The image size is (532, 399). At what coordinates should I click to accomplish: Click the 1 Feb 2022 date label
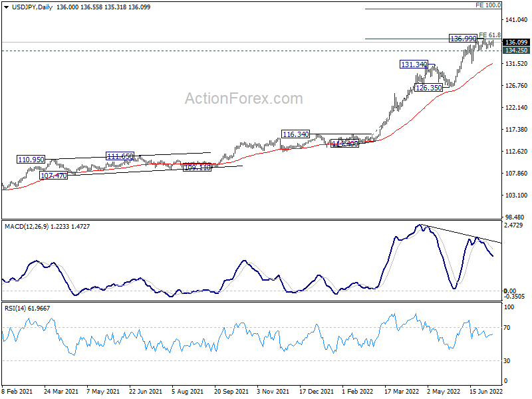[358, 391]
